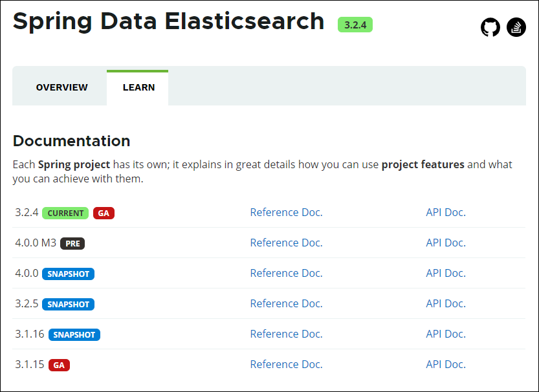Select the Learn tab
The height and width of the screenshot is (392, 539).
[138, 87]
